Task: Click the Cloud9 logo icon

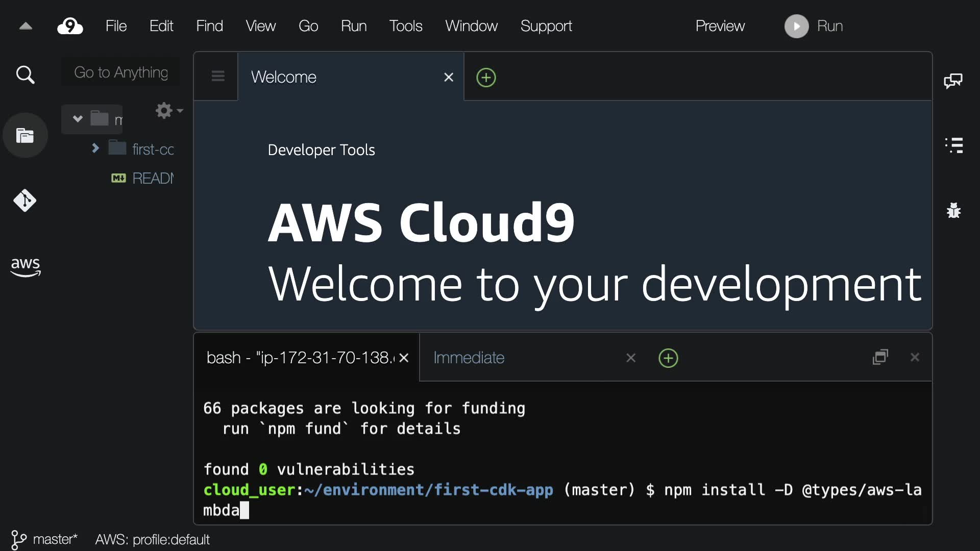Action: 70,26
